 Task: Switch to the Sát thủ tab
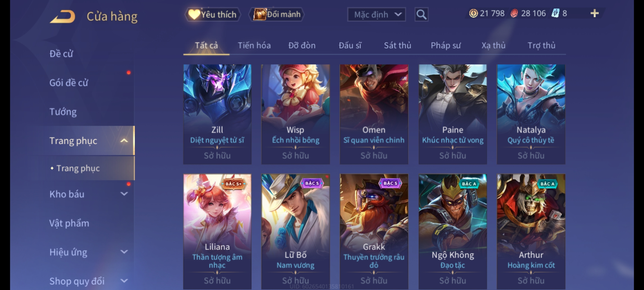click(x=397, y=45)
